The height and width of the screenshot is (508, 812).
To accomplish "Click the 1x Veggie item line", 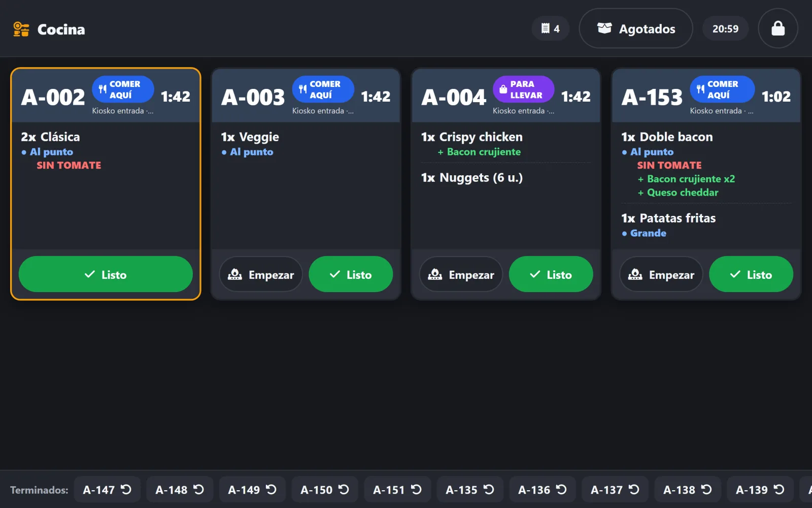I will [250, 137].
